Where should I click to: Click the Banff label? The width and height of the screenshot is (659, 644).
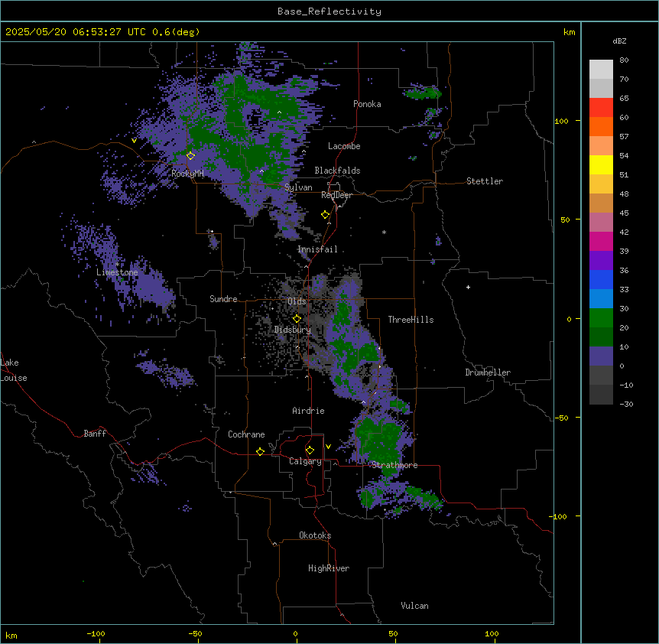coord(95,434)
